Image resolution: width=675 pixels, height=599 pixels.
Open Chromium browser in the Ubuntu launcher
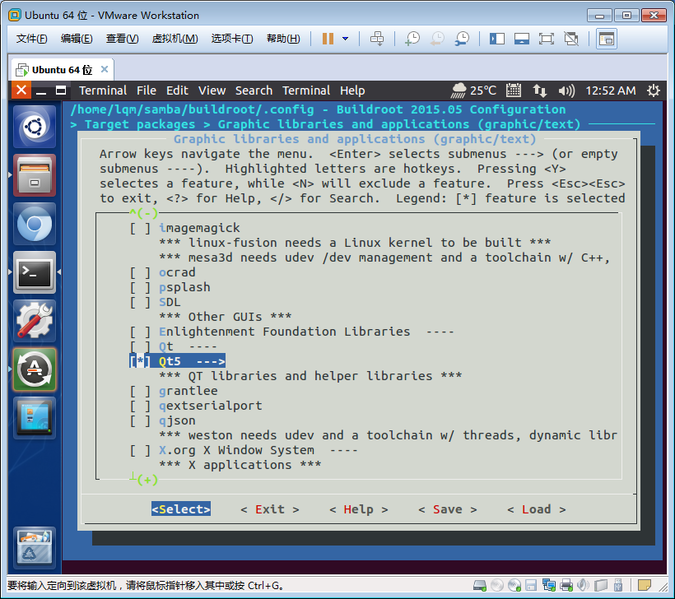pos(35,226)
